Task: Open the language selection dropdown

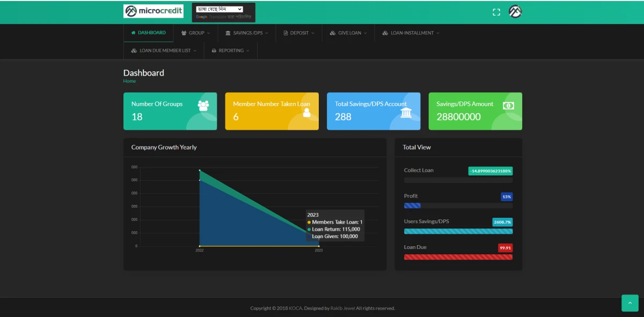Action: (x=220, y=9)
